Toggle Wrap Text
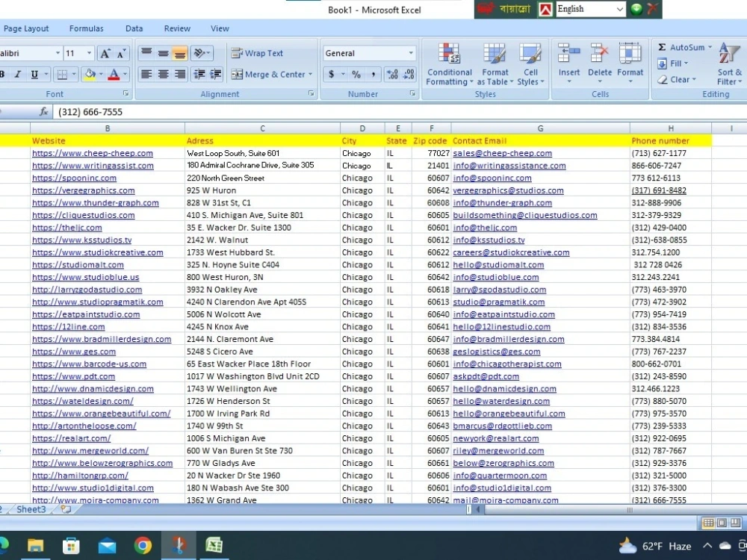The height and width of the screenshot is (560, 747). [x=257, y=53]
